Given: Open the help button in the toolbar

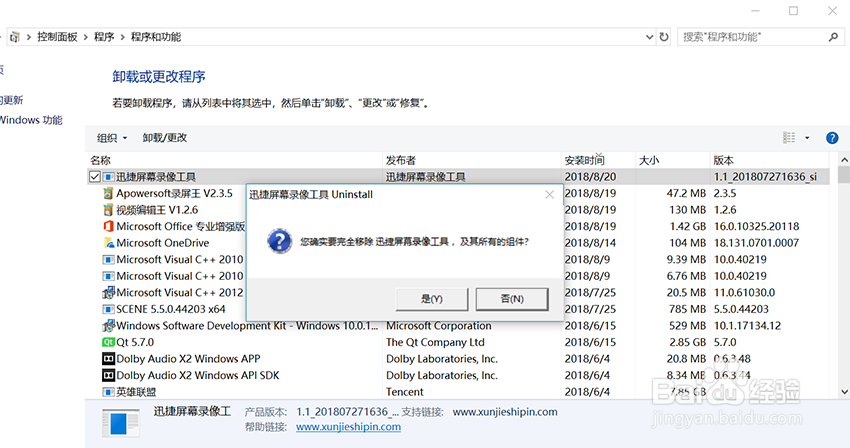Looking at the screenshot, I should [x=832, y=138].
